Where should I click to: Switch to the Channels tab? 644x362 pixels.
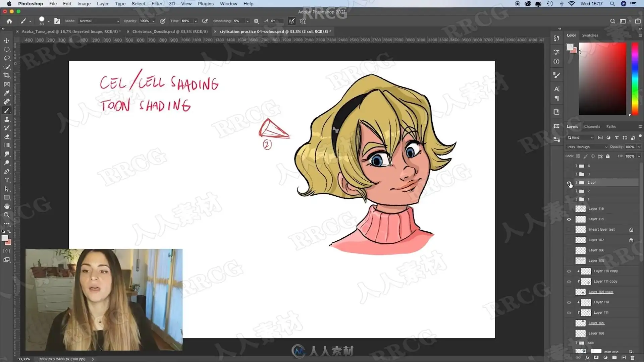(x=592, y=126)
